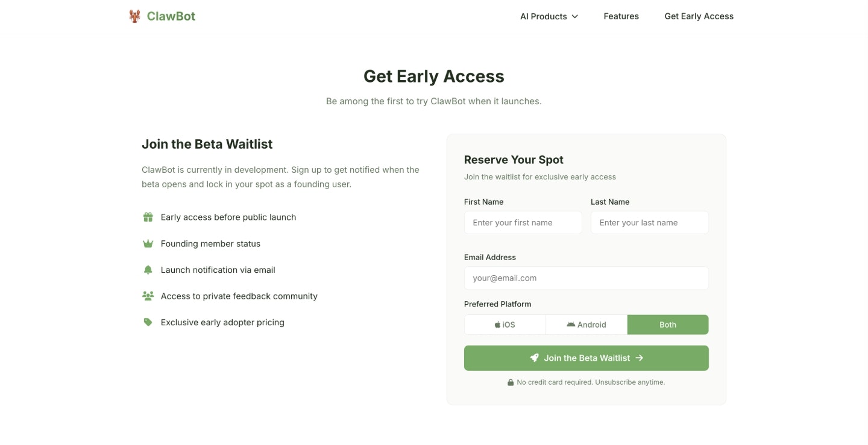Click the rocket icon on the waitlist button

(x=534, y=358)
